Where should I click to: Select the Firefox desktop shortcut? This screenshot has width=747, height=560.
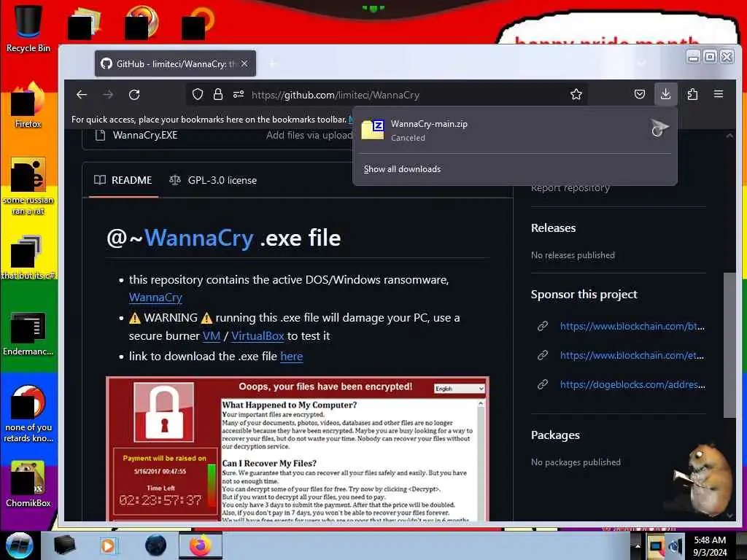(28, 105)
